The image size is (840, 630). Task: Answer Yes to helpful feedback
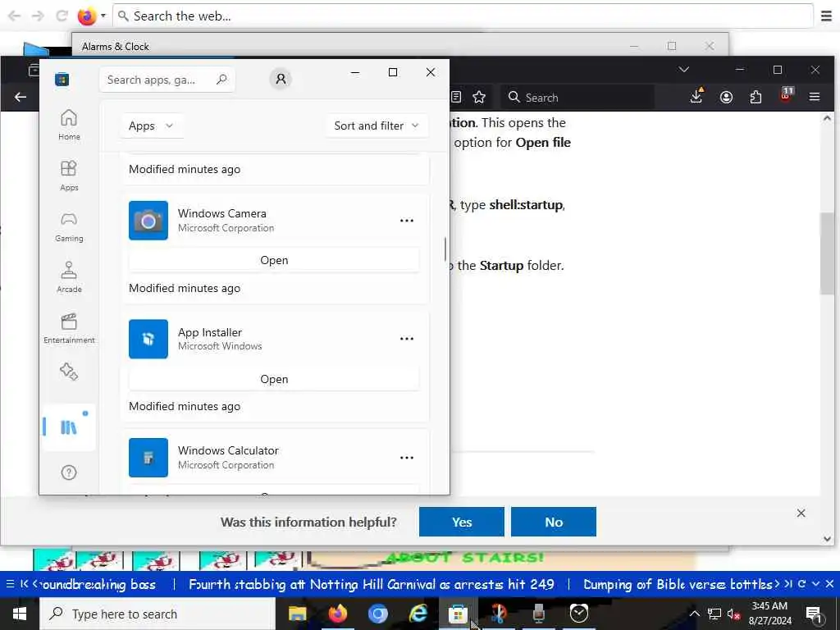coord(461,522)
